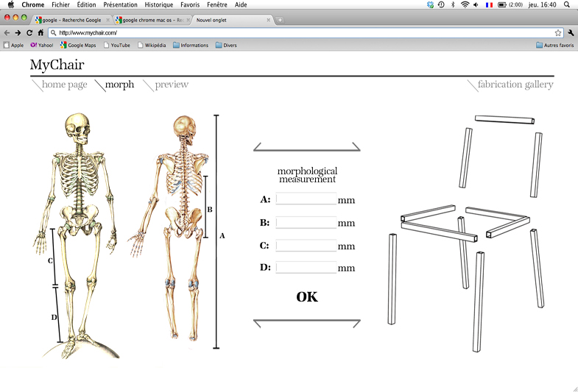Expand the Divers bookmarks folder
The image size is (578, 392).
226,46
